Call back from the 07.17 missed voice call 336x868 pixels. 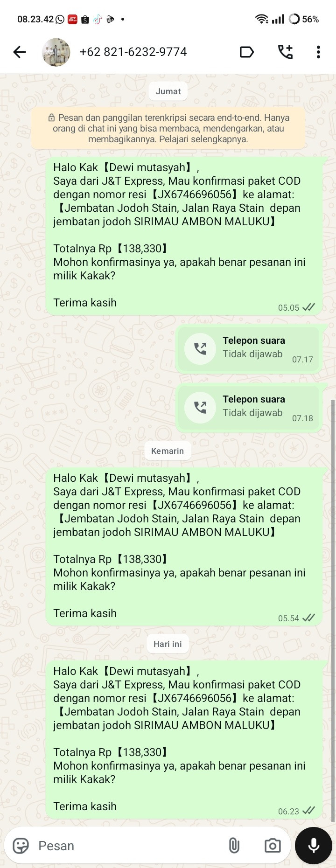point(200,348)
